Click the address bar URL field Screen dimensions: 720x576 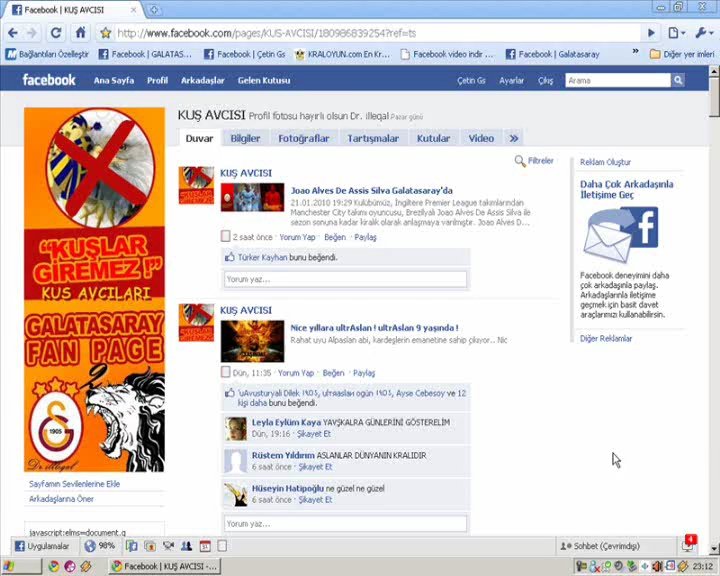(377, 33)
